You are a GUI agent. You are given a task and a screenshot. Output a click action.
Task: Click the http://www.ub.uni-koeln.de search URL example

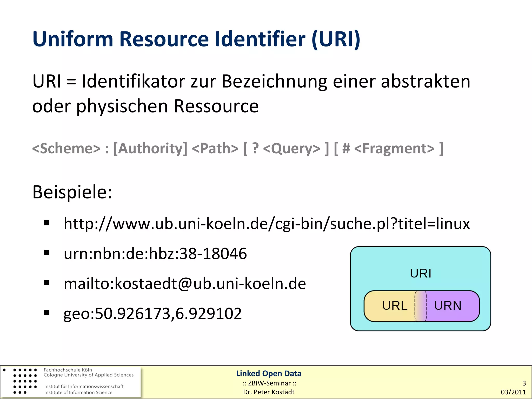coord(267,224)
